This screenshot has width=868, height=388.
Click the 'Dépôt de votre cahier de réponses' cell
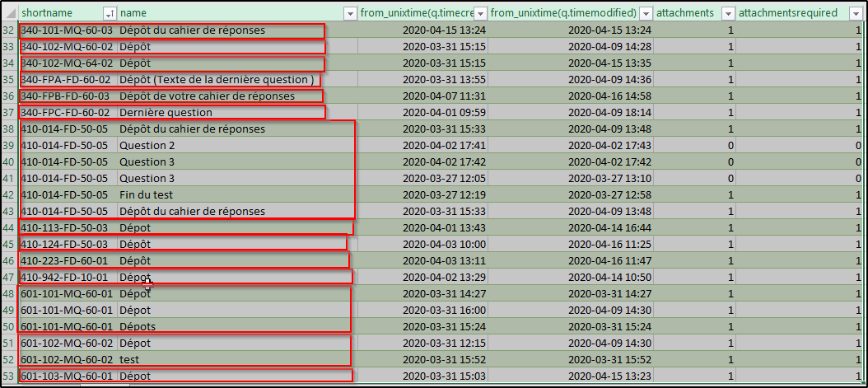coord(218,96)
